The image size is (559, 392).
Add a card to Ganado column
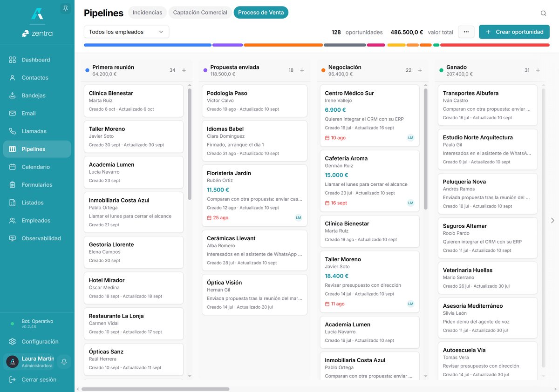(538, 70)
